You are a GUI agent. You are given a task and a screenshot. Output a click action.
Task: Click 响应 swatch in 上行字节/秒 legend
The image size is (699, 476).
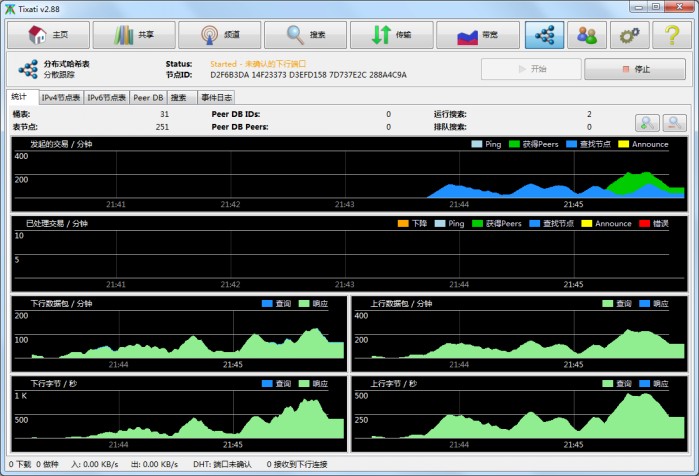(645, 383)
